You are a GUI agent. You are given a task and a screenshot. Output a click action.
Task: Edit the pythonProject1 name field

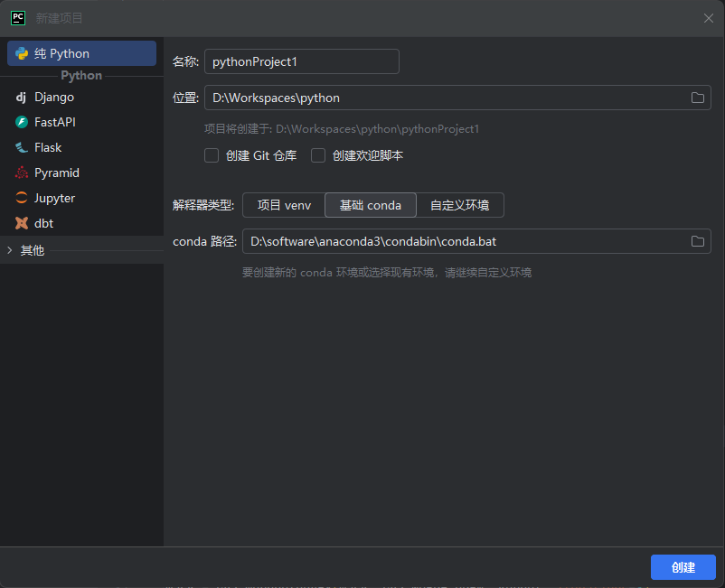click(x=301, y=61)
